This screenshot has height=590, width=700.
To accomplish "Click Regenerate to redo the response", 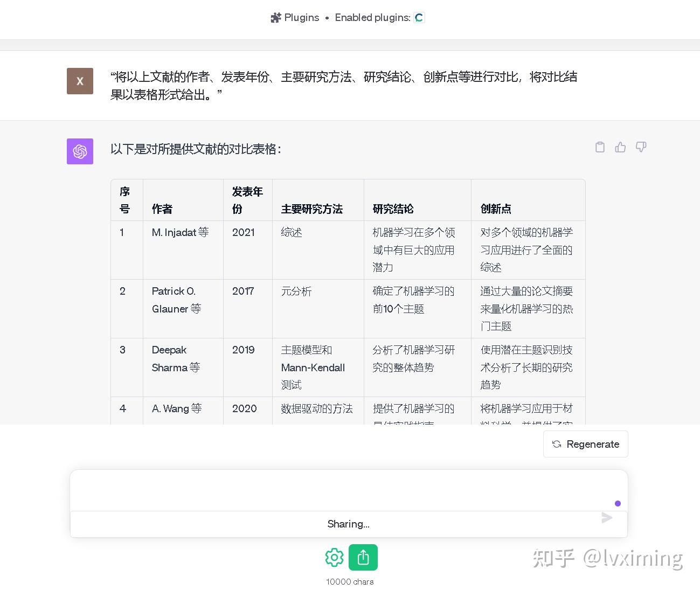I will coord(586,444).
